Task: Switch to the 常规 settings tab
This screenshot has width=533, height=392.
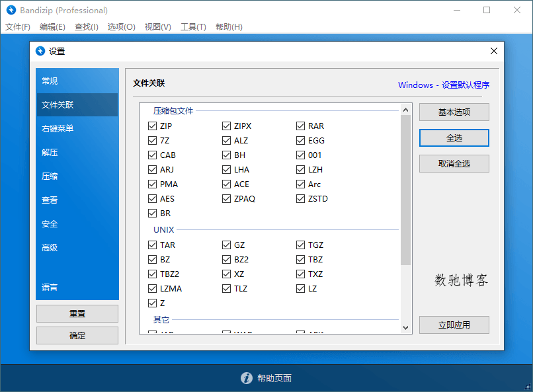Action: click(77, 81)
